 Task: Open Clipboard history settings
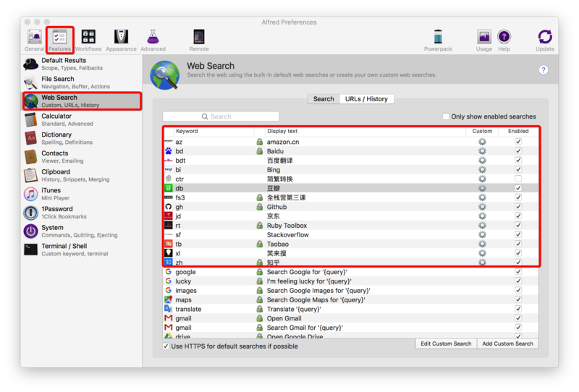(x=82, y=175)
